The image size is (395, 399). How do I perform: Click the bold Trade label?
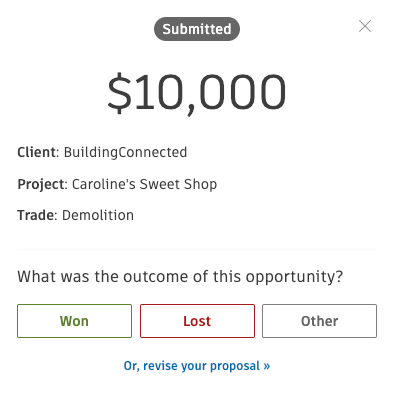pyautogui.click(x=35, y=215)
